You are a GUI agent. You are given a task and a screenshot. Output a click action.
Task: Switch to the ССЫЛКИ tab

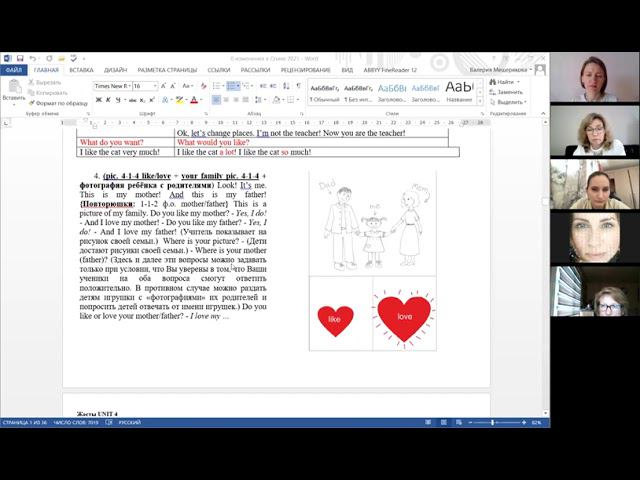[219, 70]
